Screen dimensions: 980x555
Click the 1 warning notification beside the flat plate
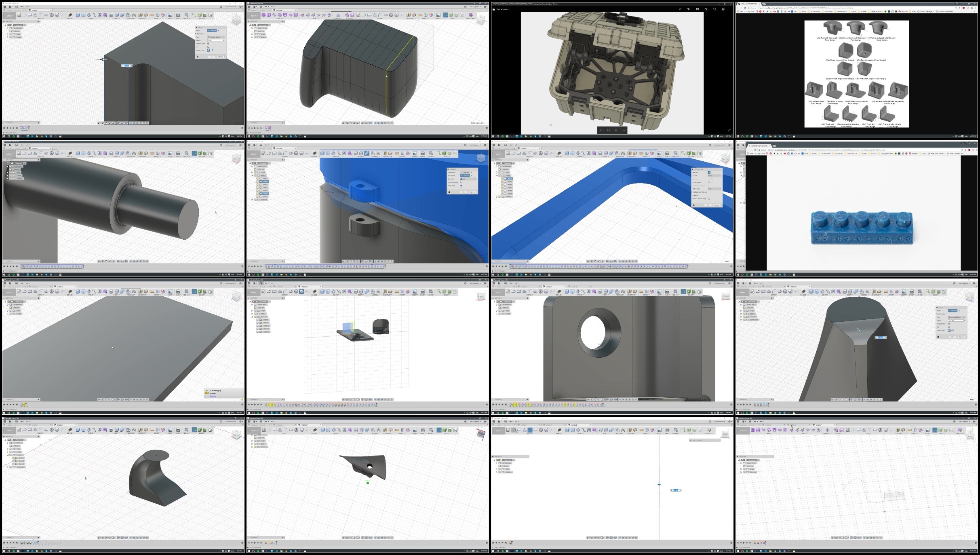[215, 391]
